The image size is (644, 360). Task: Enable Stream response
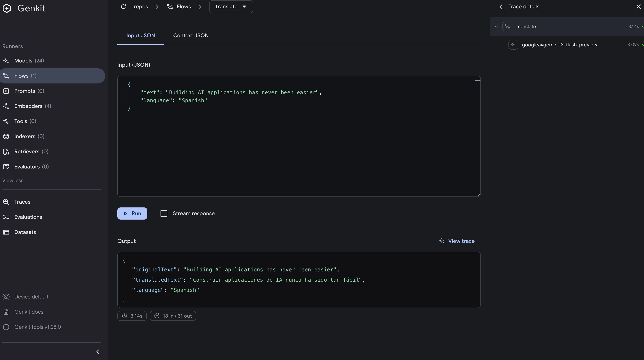click(164, 213)
